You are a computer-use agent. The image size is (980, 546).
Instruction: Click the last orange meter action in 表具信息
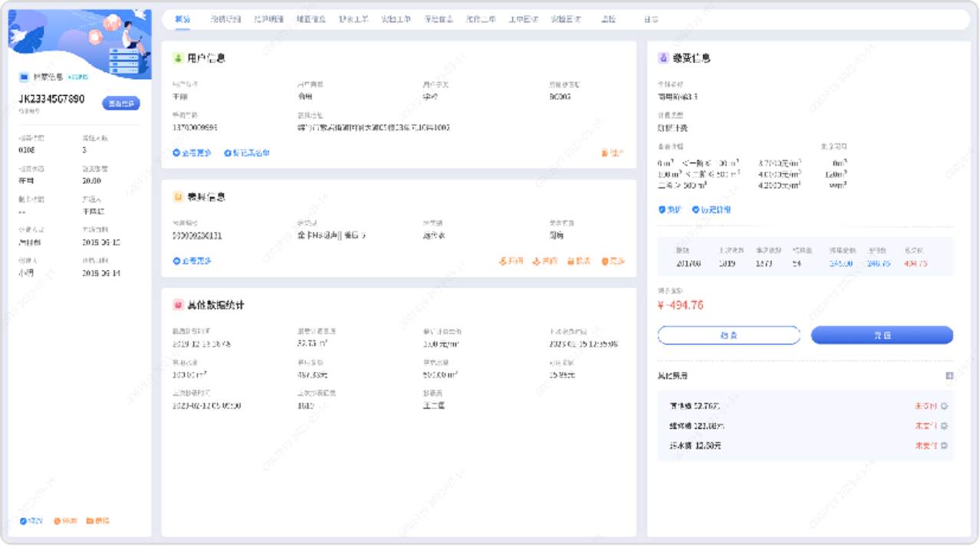613,261
